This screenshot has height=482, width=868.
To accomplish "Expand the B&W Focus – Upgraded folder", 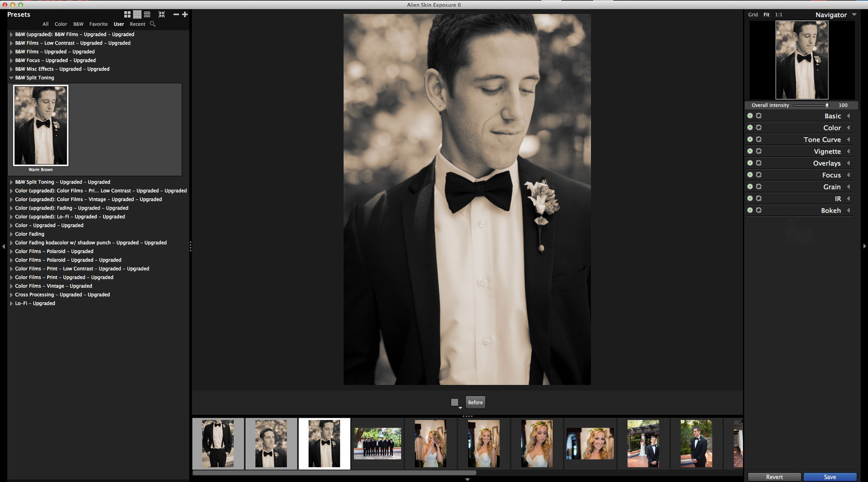I will (x=11, y=60).
